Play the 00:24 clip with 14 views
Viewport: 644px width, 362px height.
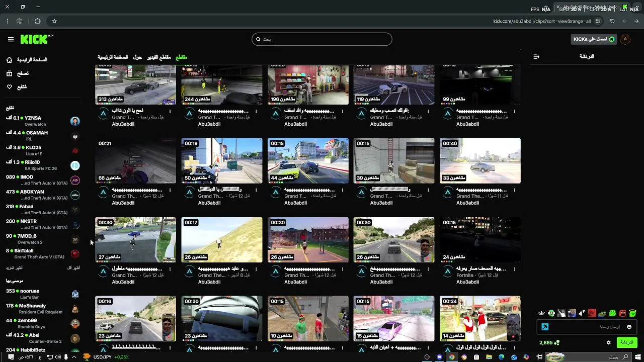click(x=480, y=319)
